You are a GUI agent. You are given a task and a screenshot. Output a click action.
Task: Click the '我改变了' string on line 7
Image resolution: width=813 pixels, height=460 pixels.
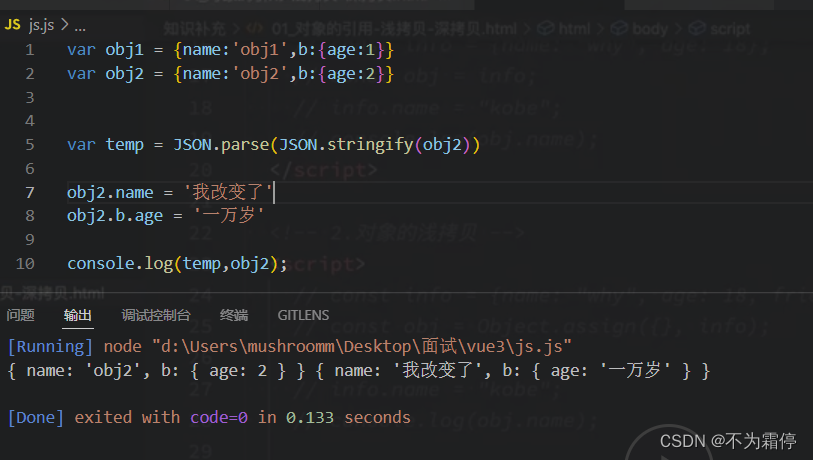point(228,192)
